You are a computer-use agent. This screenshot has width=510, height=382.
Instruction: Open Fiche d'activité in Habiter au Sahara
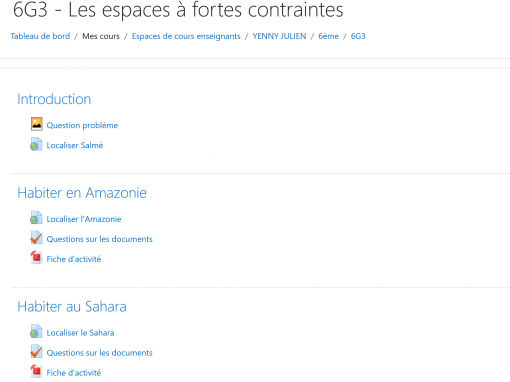[74, 373]
